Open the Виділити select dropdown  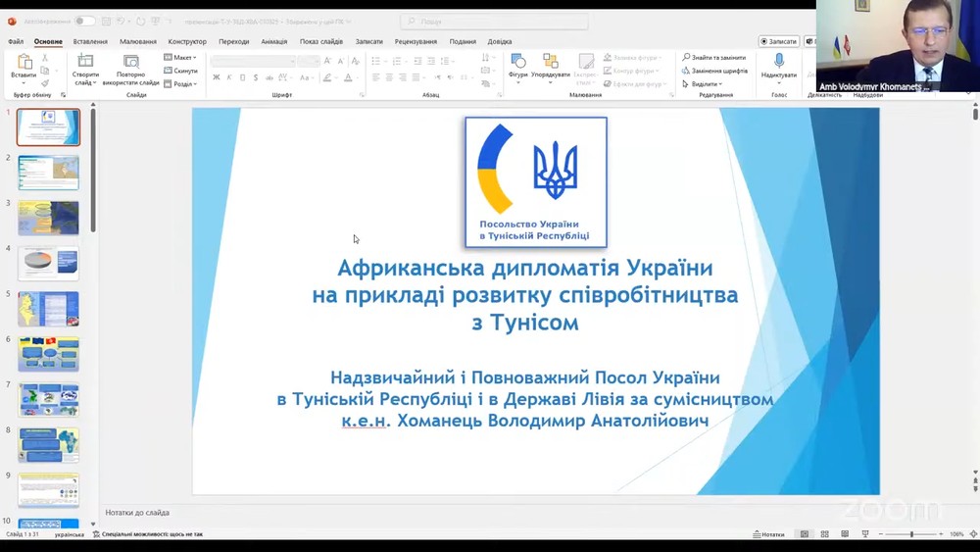pyautogui.click(x=703, y=83)
